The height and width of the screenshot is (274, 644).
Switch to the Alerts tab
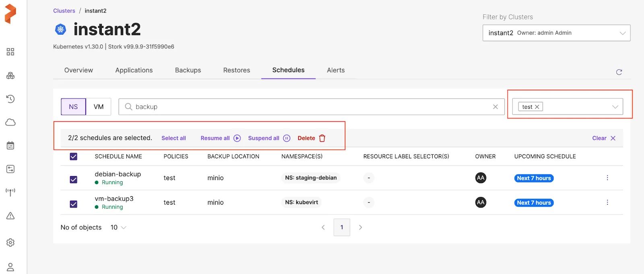pos(336,70)
